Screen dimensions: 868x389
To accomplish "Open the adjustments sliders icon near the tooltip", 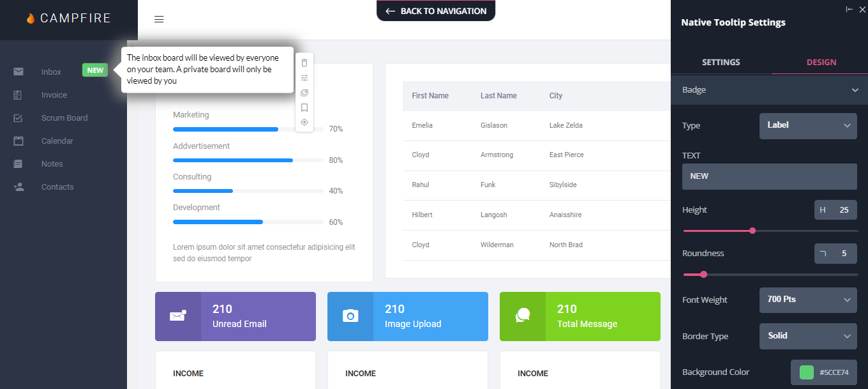I will pos(304,77).
